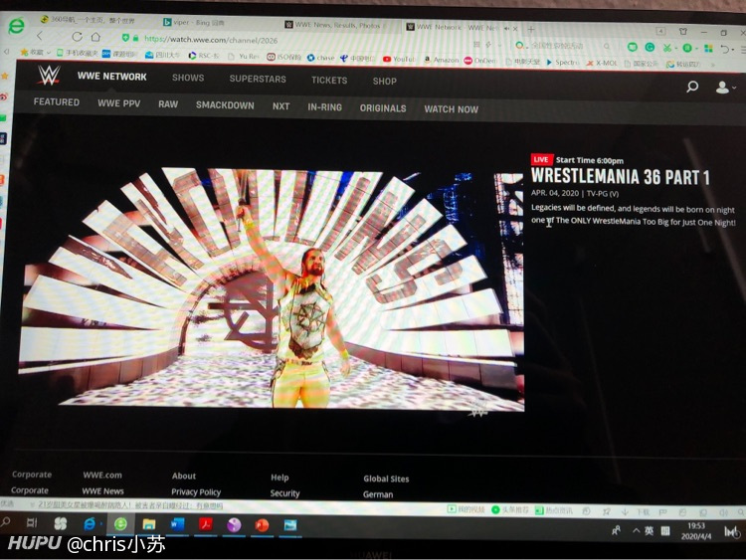The width and height of the screenshot is (746, 560).
Task: Click the WrestleMania live video player
Action: coord(272,288)
